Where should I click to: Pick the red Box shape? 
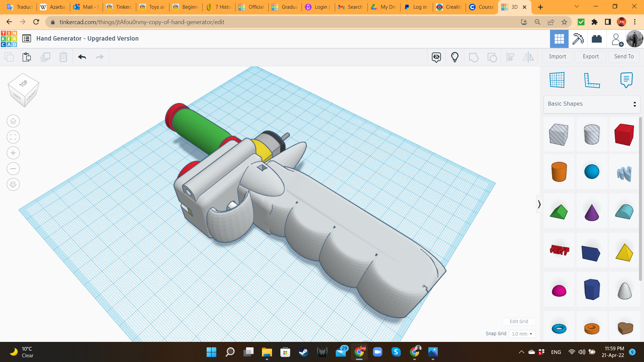[x=624, y=134]
